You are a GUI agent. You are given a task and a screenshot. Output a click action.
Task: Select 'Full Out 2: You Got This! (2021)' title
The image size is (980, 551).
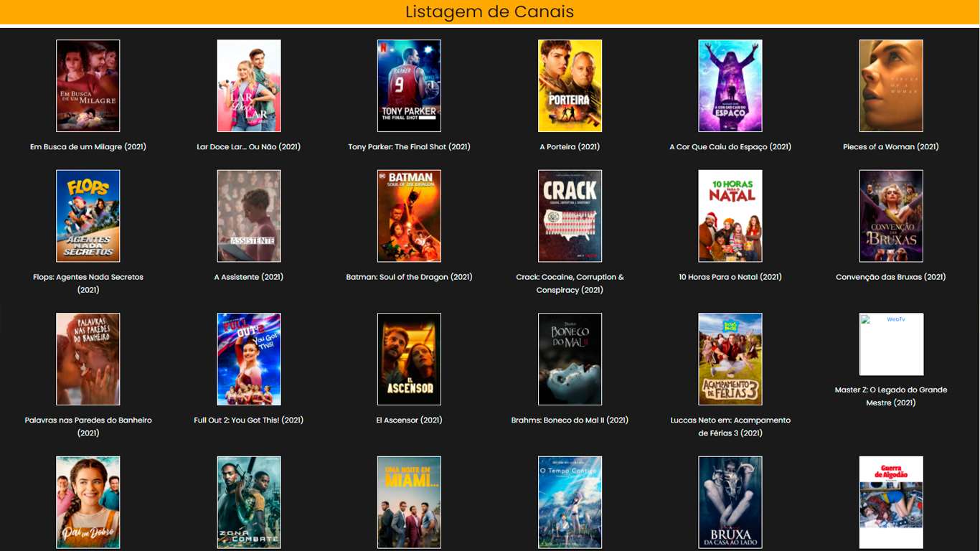(x=249, y=420)
